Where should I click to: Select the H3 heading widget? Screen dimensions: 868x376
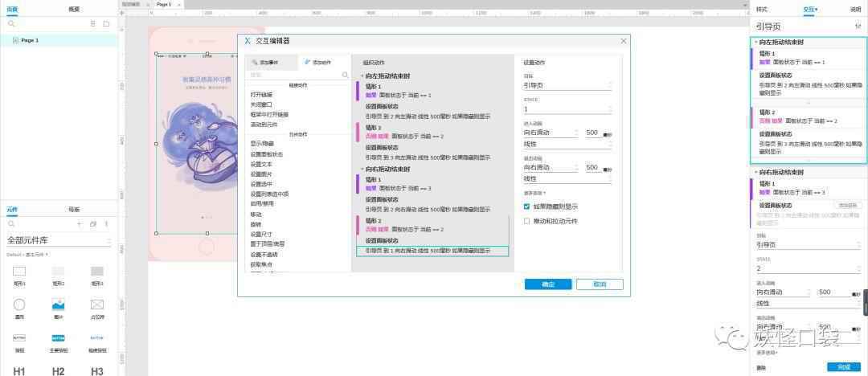click(x=97, y=371)
